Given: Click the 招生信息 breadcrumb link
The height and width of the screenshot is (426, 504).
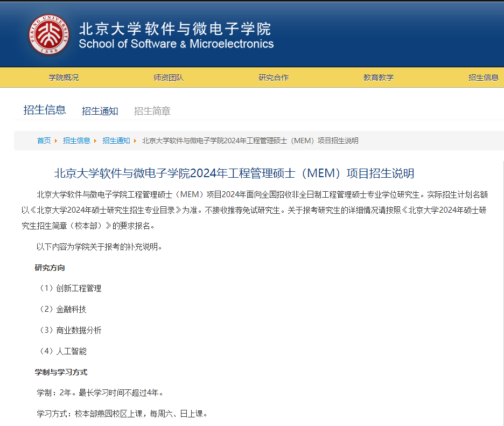Looking at the screenshot, I should point(76,141).
